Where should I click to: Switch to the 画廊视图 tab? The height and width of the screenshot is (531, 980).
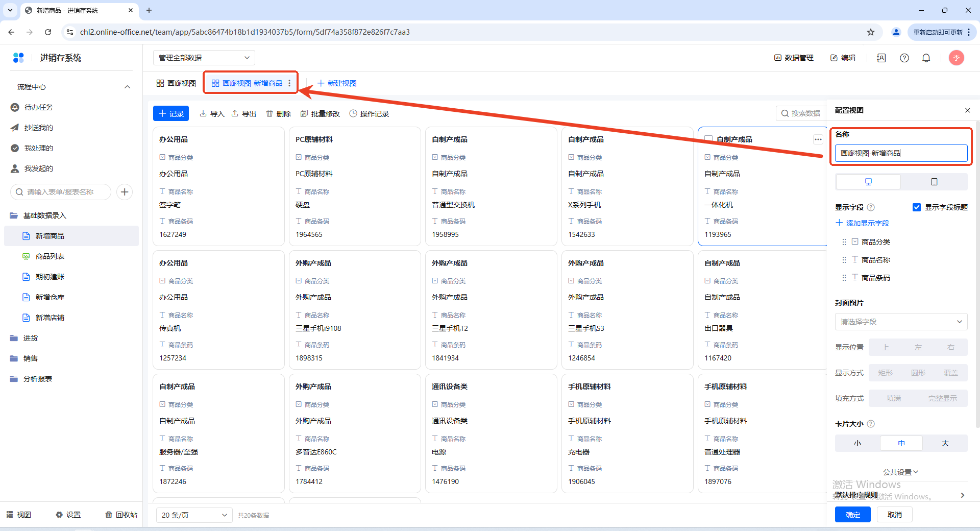(177, 83)
